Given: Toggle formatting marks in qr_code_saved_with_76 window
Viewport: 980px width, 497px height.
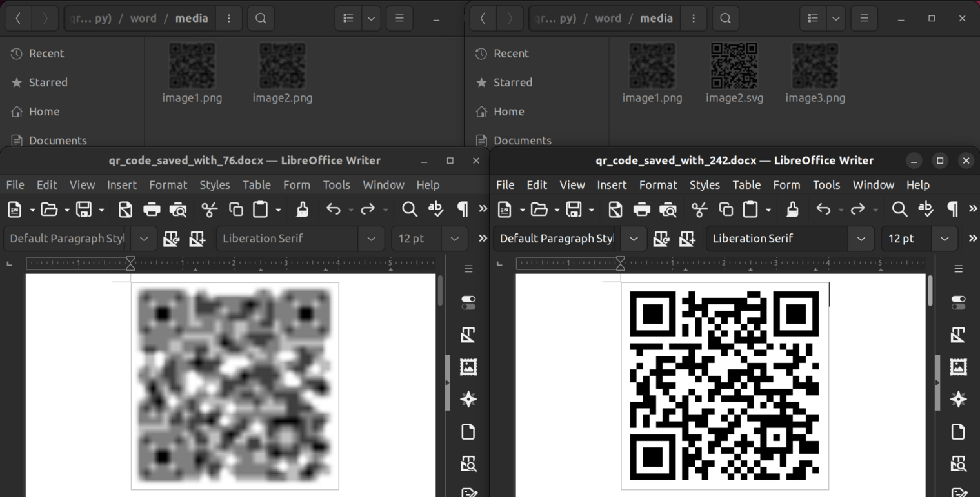Looking at the screenshot, I should [x=462, y=209].
